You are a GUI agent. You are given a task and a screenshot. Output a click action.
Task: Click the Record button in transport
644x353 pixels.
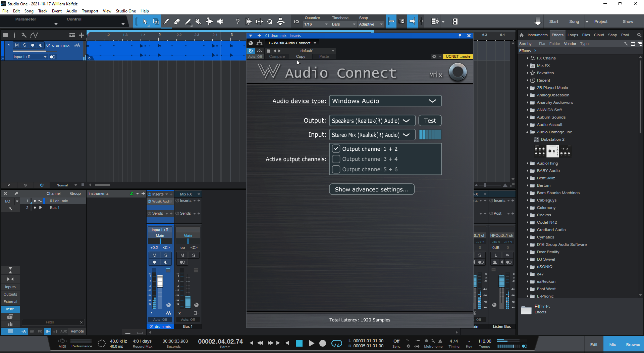(x=323, y=343)
